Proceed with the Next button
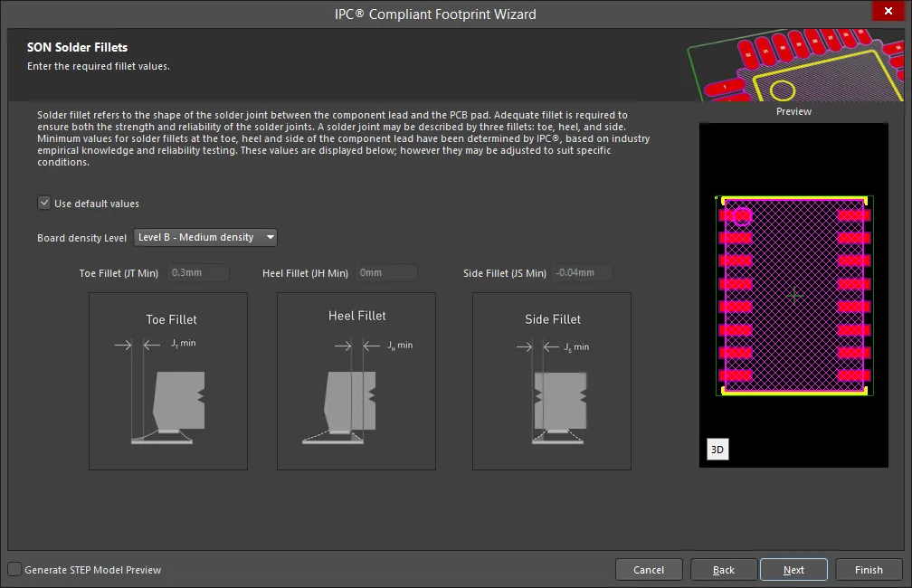The image size is (912, 588). click(793, 569)
